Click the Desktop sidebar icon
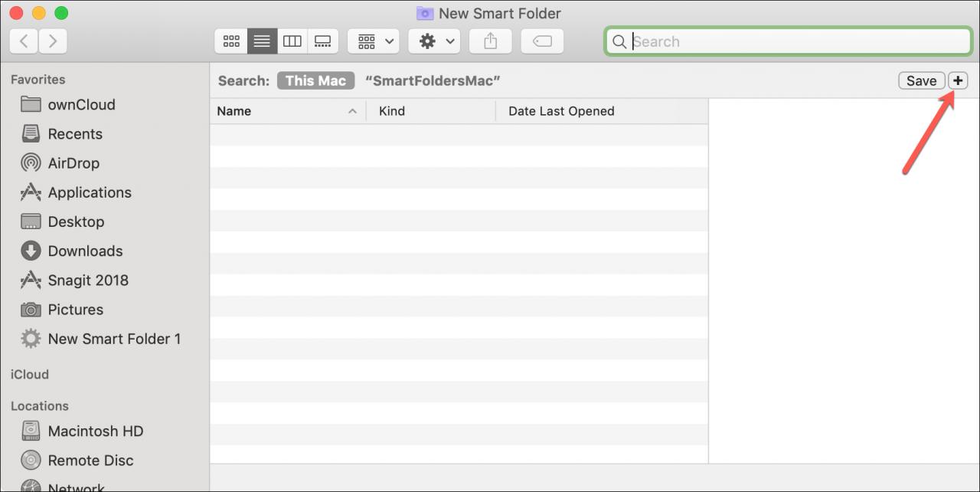This screenshot has height=492, width=980. pos(31,221)
